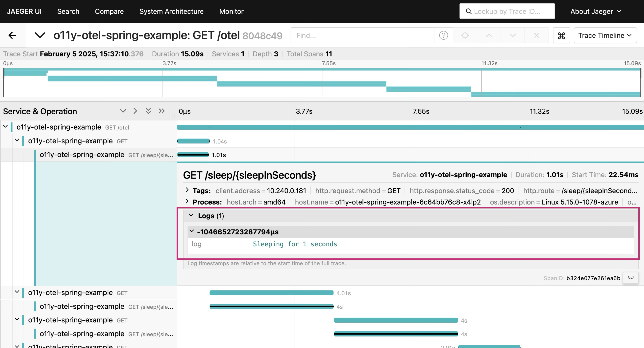Click the trace minimap overview
Viewport: 644px width, 348px height.
(322, 83)
